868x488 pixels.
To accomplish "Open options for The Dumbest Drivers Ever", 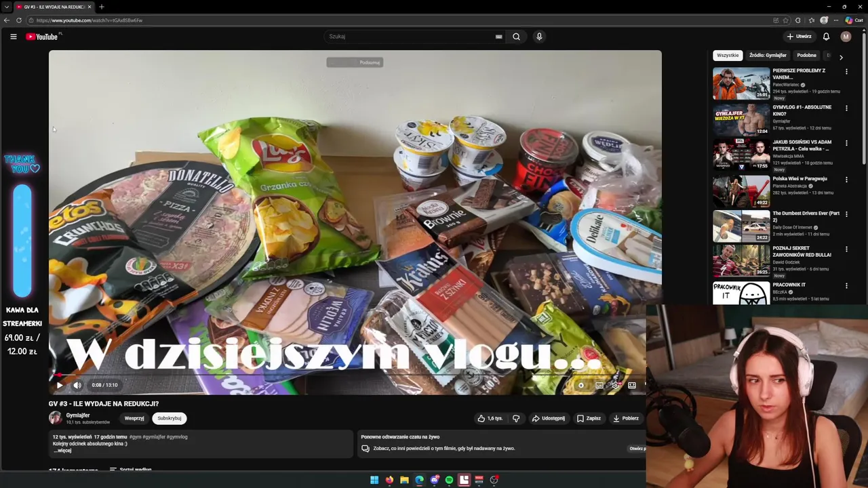I will coord(846,215).
